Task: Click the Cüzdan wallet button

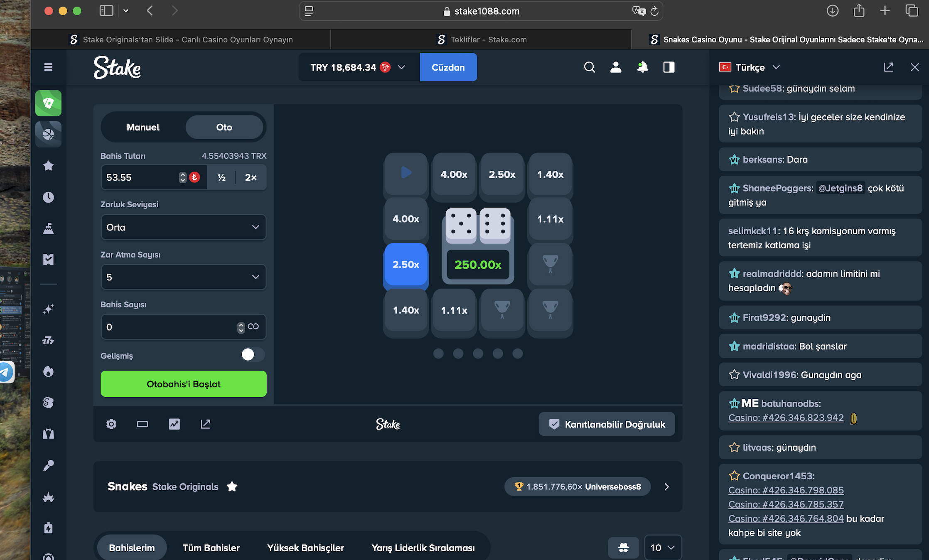Action: coord(448,67)
